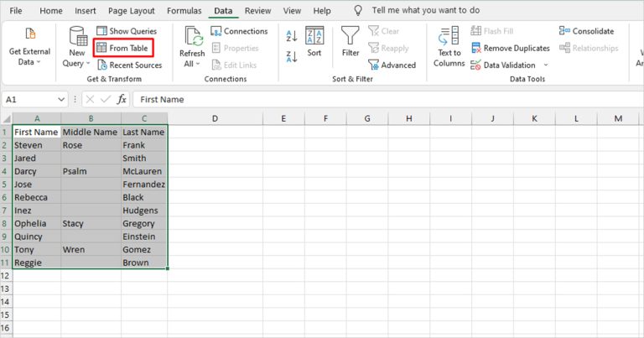The width and height of the screenshot is (644, 338).
Task: Click the cell containing Psalm
Action: [91, 171]
